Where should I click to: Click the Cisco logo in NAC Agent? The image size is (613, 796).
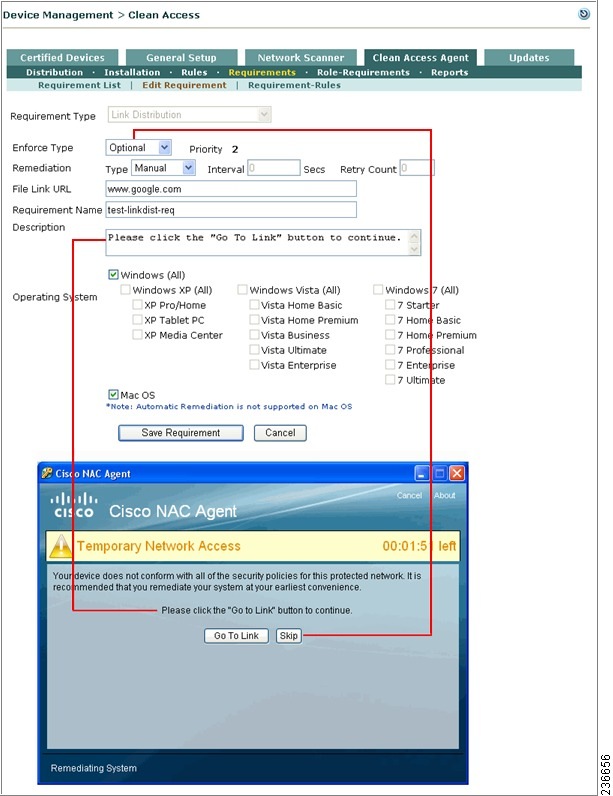click(x=74, y=506)
